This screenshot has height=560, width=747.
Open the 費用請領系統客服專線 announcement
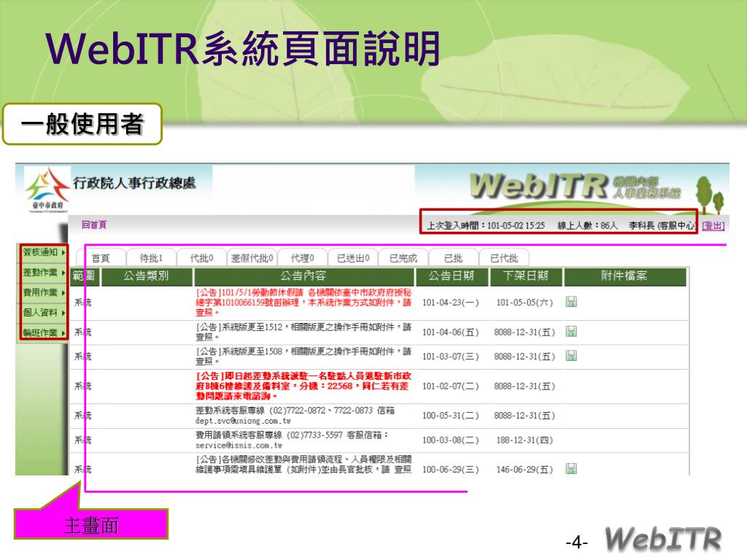pos(292,440)
